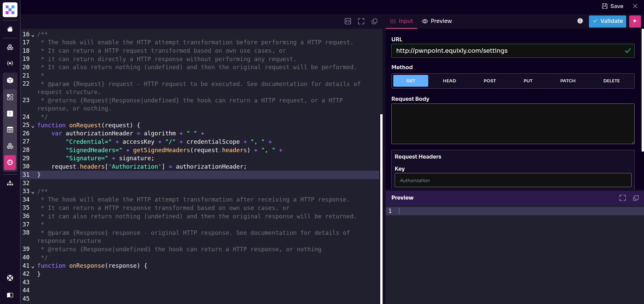Select the DELETE method

tap(611, 81)
